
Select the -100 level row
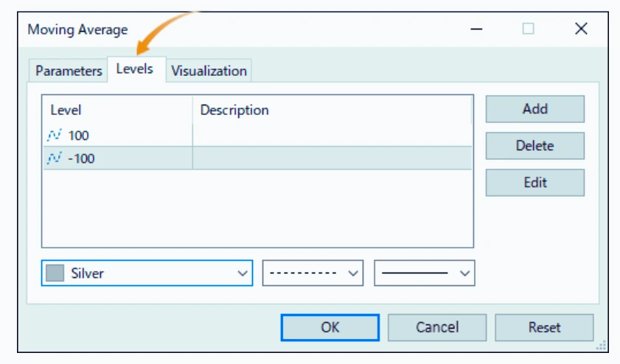(257, 158)
